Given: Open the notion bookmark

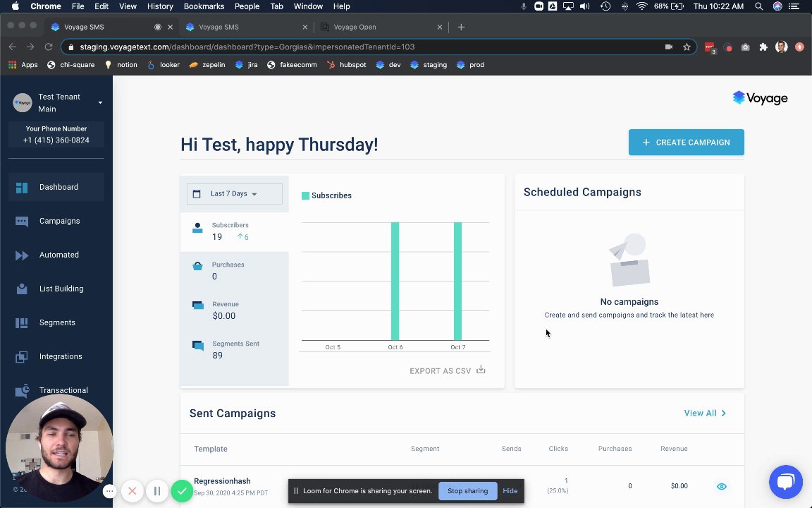Looking at the screenshot, I should pos(121,65).
